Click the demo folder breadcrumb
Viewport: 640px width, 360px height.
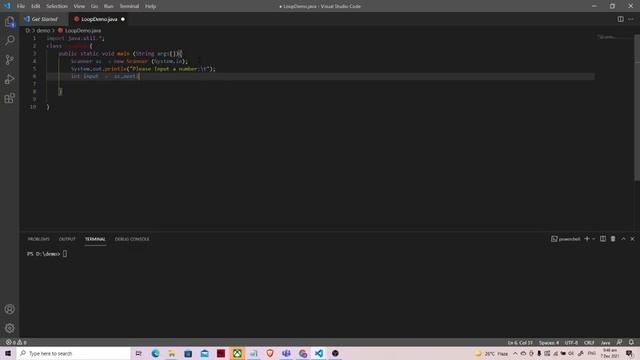click(x=43, y=31)
